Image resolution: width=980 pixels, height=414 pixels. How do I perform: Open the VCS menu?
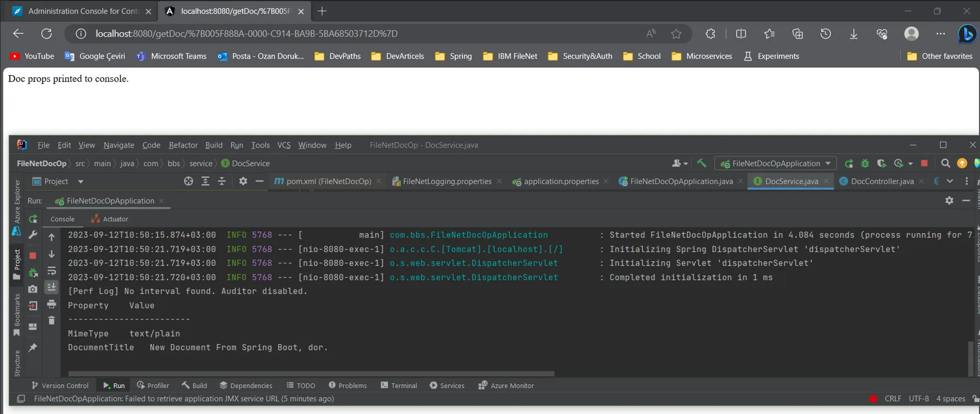(284, 145)
